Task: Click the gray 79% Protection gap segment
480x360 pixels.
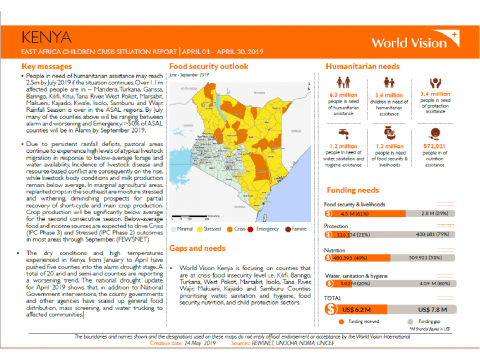Action: [403, 235]
